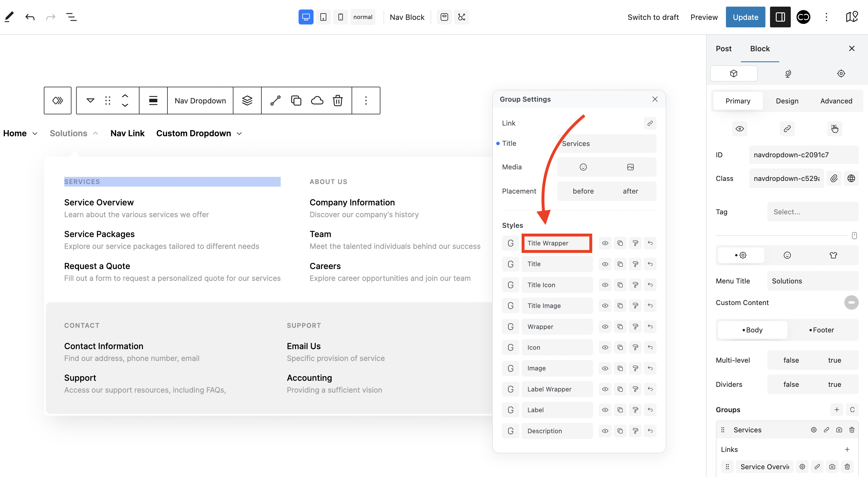Image resolution: width=868 pixels, height=477 pixels.
Task: Toggle the Custom Content switch
Action: click(851, 302)
